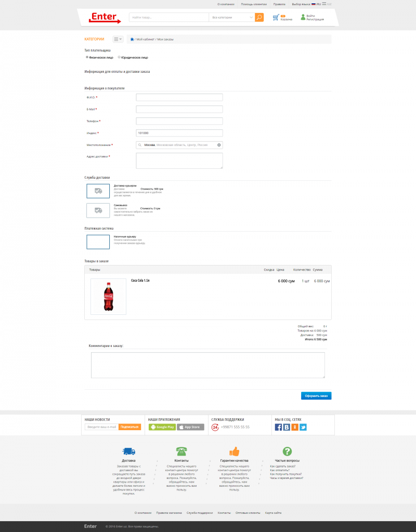Open the shopping cart Корзина icon
416x532 pixels.
tap(276, 18)
